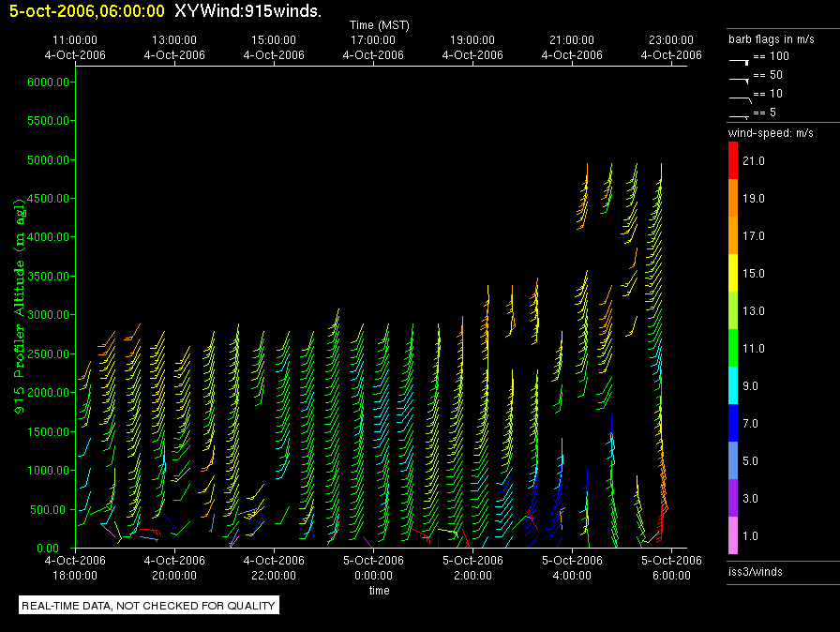Select the red color segment near 21.0

pos(733,160)
